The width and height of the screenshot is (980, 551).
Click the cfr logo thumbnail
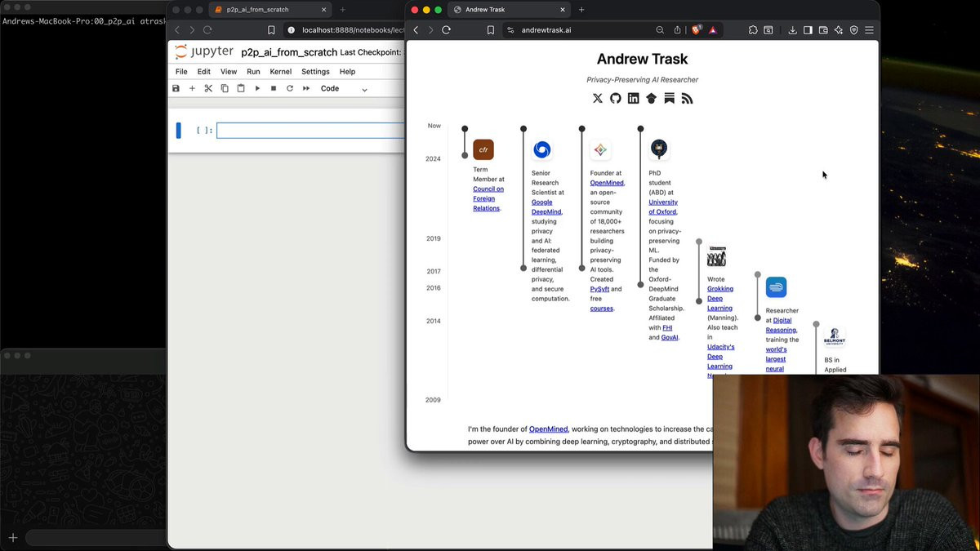click(x=483, y=149)
